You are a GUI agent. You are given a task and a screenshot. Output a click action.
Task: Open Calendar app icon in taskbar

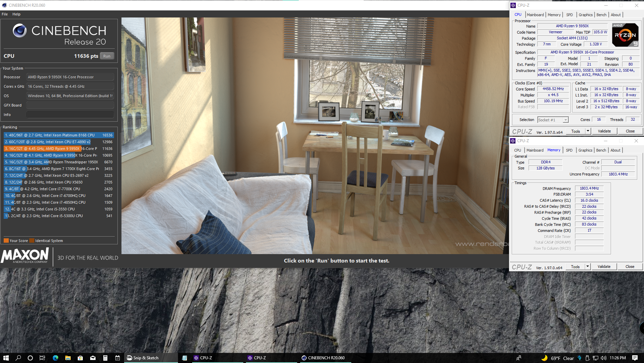pos(117,358)
